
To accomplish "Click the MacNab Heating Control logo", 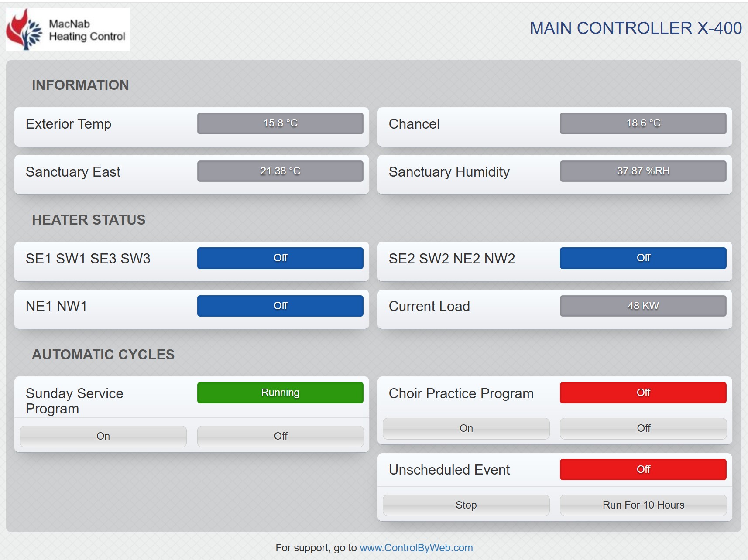I will [68, 30].
